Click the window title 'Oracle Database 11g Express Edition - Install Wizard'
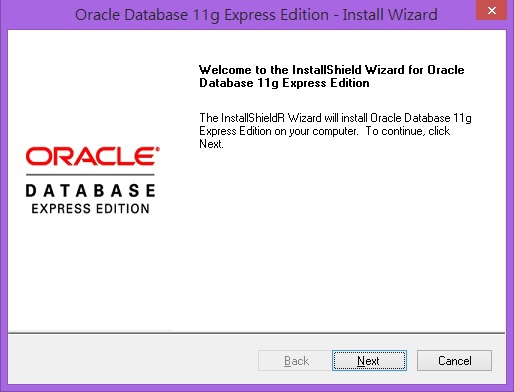The image size is (514, 392). 256,15
